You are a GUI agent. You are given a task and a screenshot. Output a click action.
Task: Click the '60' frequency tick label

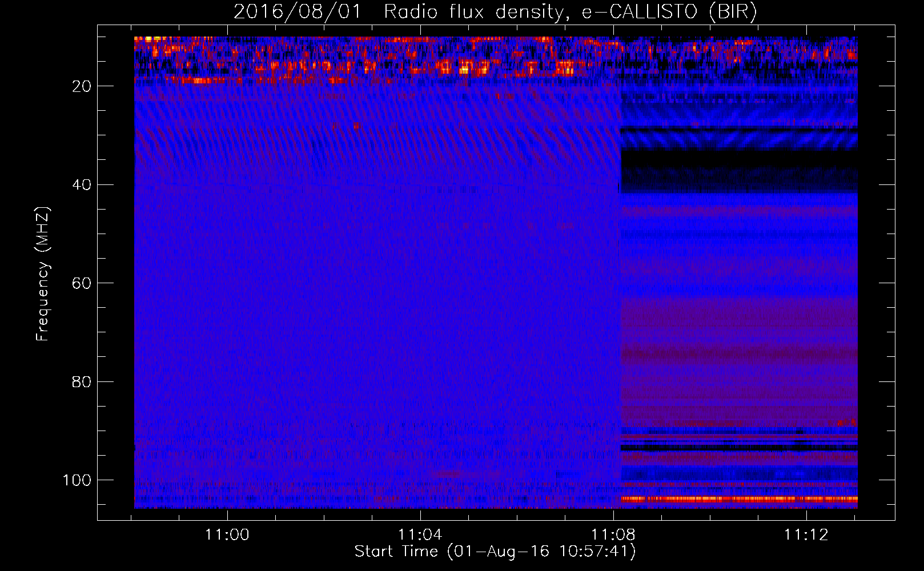pos(82,283)
